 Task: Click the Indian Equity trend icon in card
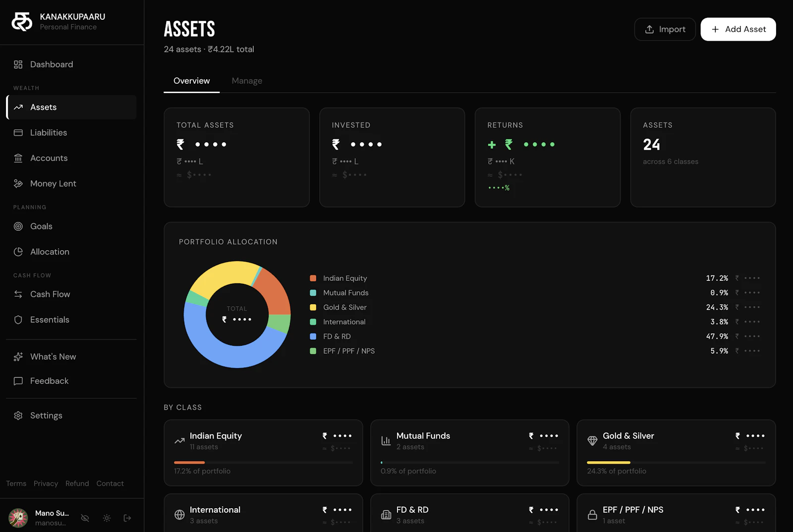point(179,441)
